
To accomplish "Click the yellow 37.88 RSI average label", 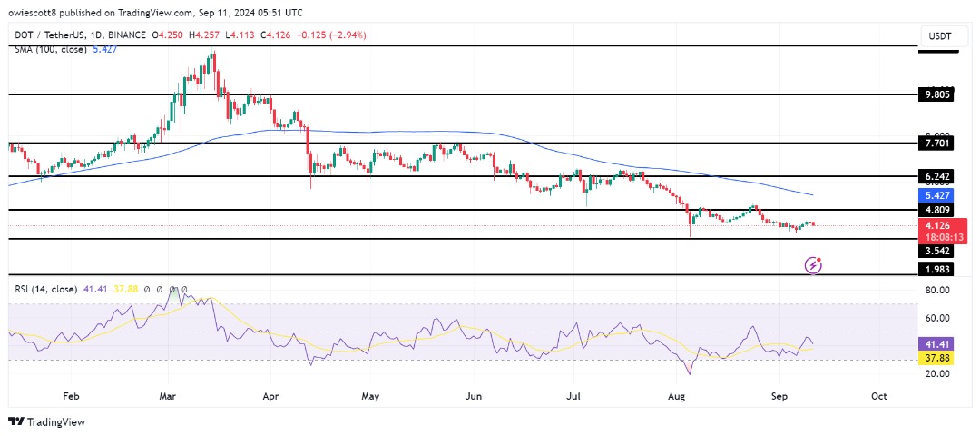I will tap(937, 357).
